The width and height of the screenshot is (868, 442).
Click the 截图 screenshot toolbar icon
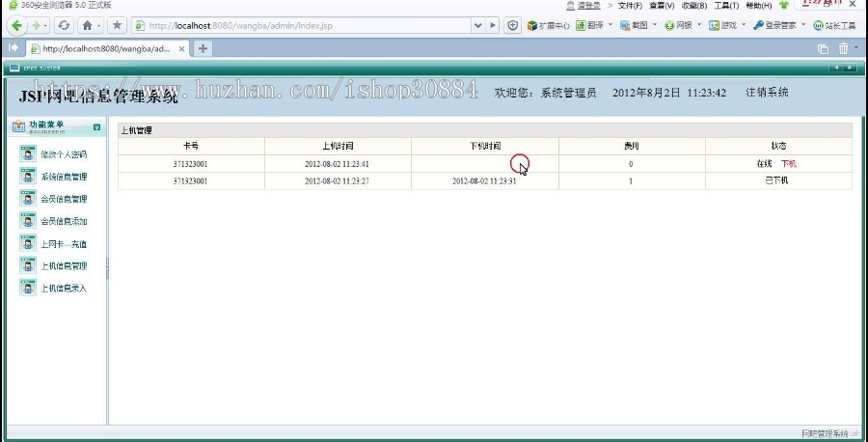coord(635,25)
